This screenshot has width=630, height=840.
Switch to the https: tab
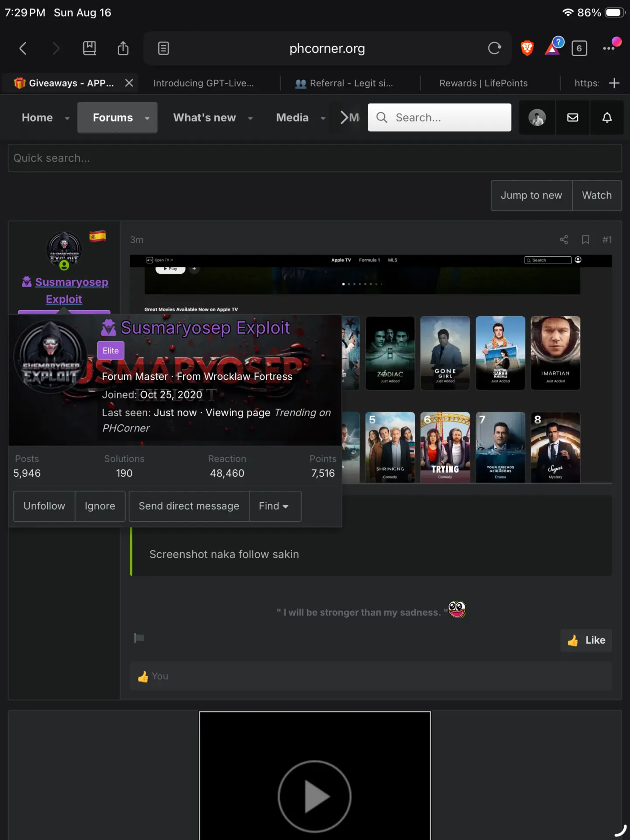[x=586, y=83]
